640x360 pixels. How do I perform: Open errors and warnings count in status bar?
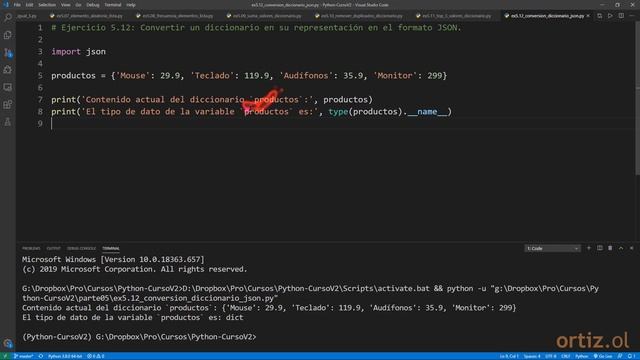point(96,356)
